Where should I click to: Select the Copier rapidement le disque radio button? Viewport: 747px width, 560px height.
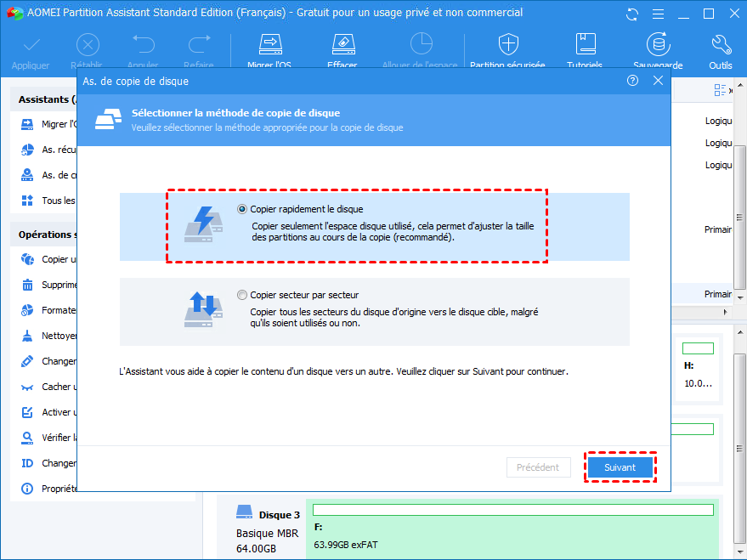pyautogui.click(x=242, y=209)
